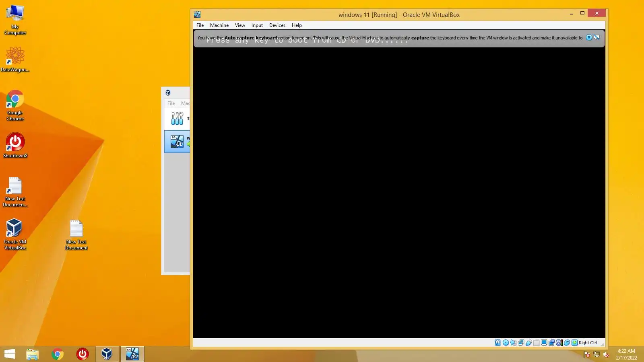This screenshot has height=362, width=644.
Task: Click the Right Ctrl host key label
Action: coord(588,343)
